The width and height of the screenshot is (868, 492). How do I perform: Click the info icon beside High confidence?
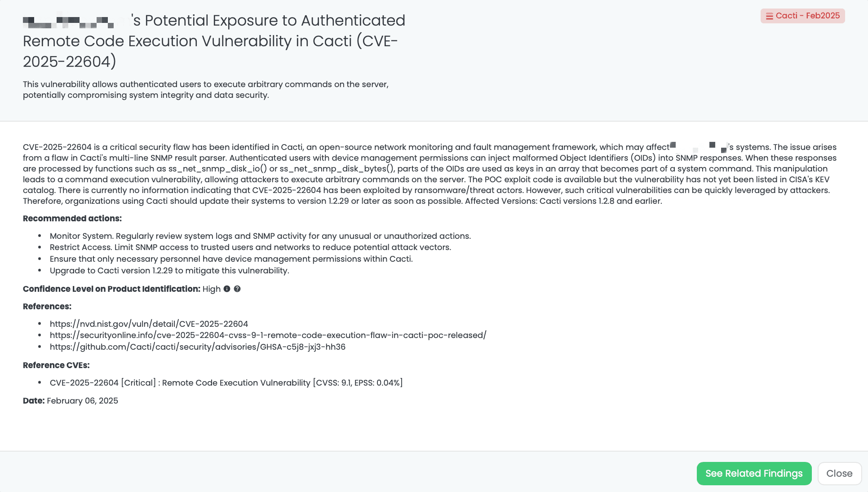click(227, 289)
